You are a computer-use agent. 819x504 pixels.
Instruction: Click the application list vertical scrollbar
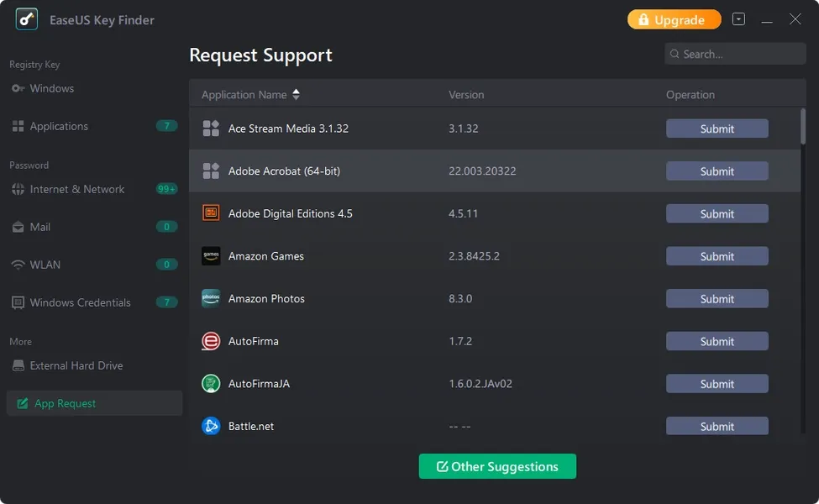click(x=803, y=126)
